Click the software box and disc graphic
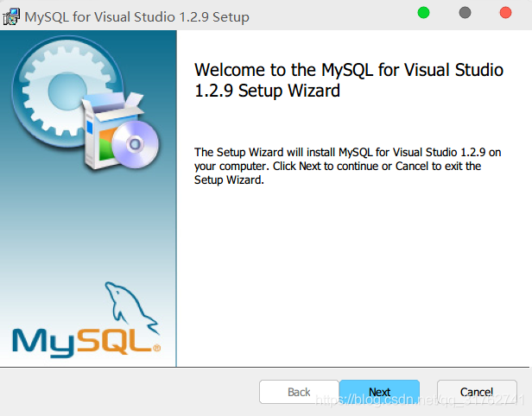The width and height of the screenshot is (532, 416). coord(120,131)
